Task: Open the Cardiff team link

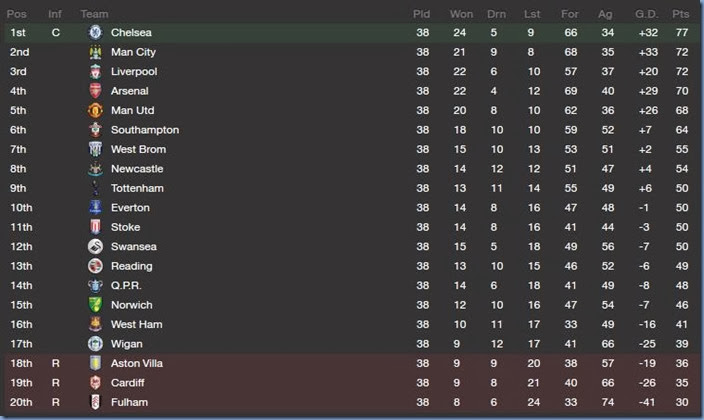Action: click(128, 383)
